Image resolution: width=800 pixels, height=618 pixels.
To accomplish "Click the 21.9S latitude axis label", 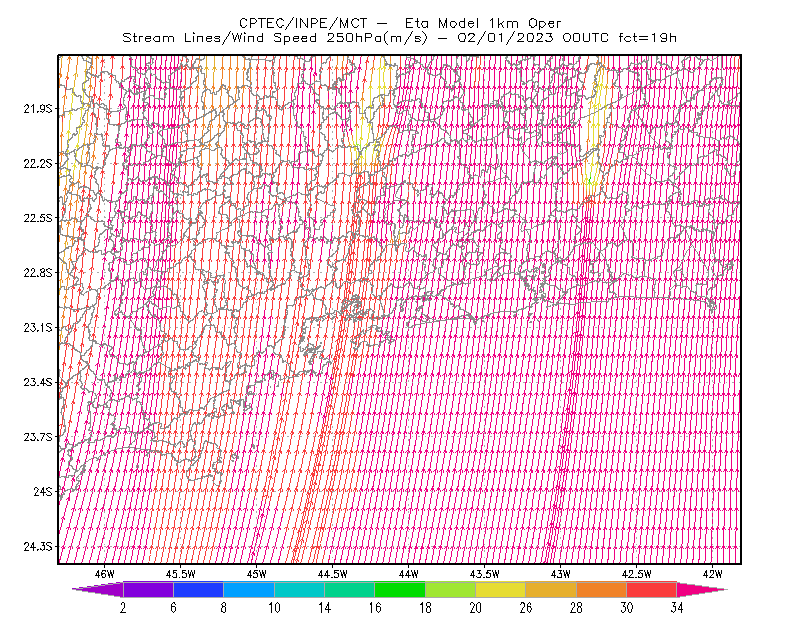I will click(38, 109).
